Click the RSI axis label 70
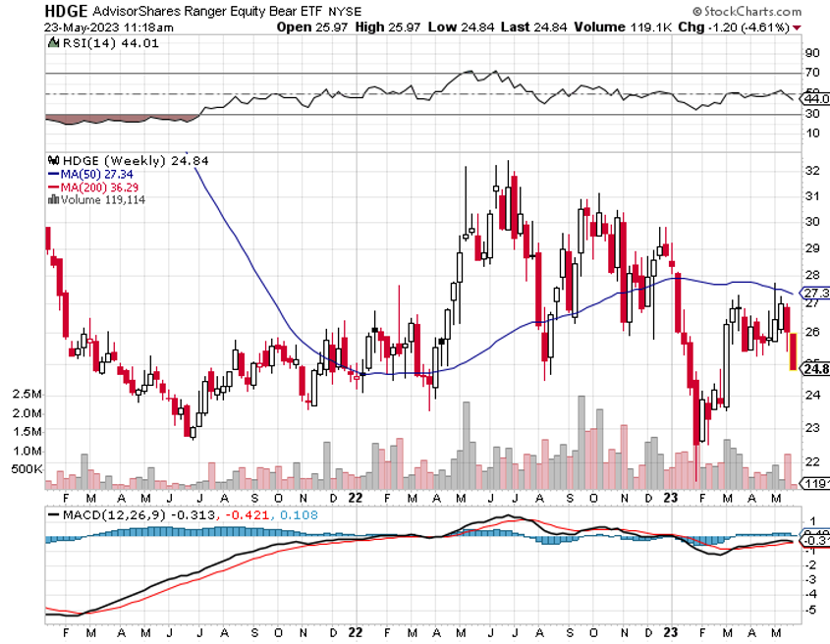 tap(812, 73)
